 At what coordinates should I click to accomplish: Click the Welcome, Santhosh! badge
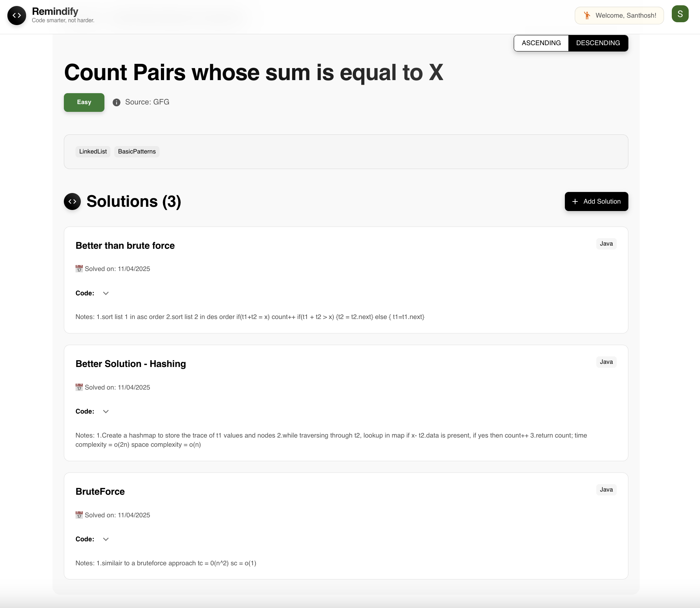[x=619, y=16]
